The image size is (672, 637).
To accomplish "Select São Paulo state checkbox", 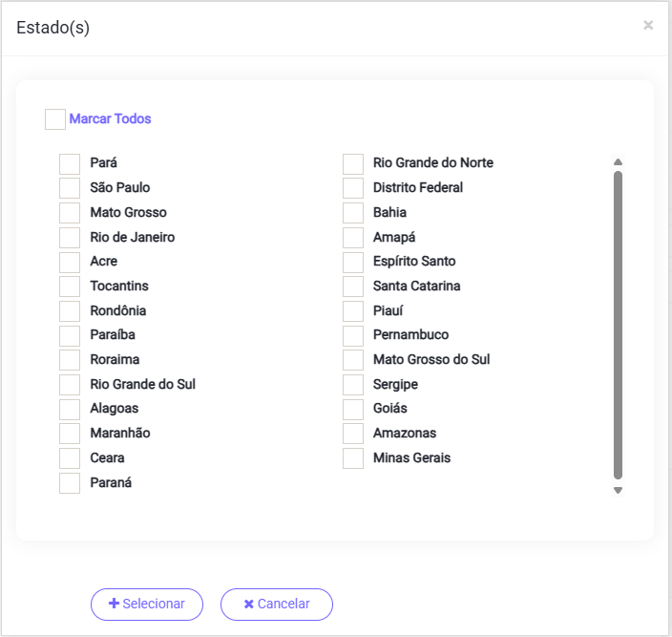I will point(70,188).
